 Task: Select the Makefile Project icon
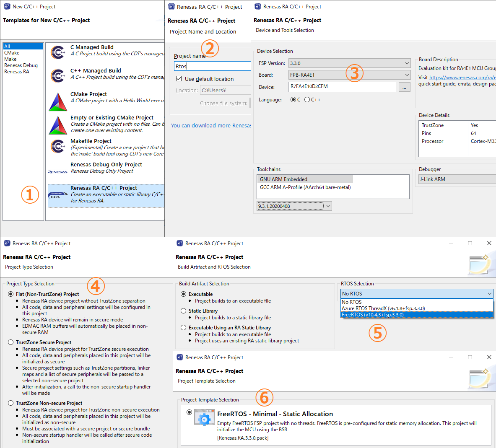click(58, 146)
